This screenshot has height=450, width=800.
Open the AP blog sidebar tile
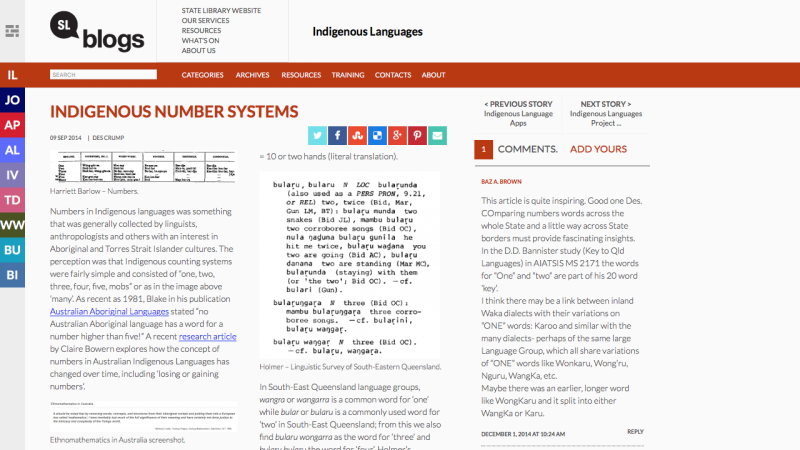pos(12,125)
